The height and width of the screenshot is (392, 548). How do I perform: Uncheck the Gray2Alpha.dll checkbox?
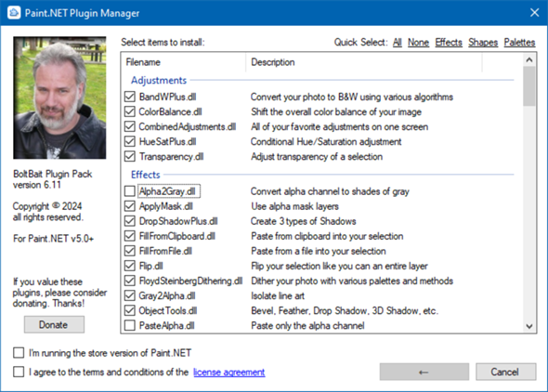130,296
